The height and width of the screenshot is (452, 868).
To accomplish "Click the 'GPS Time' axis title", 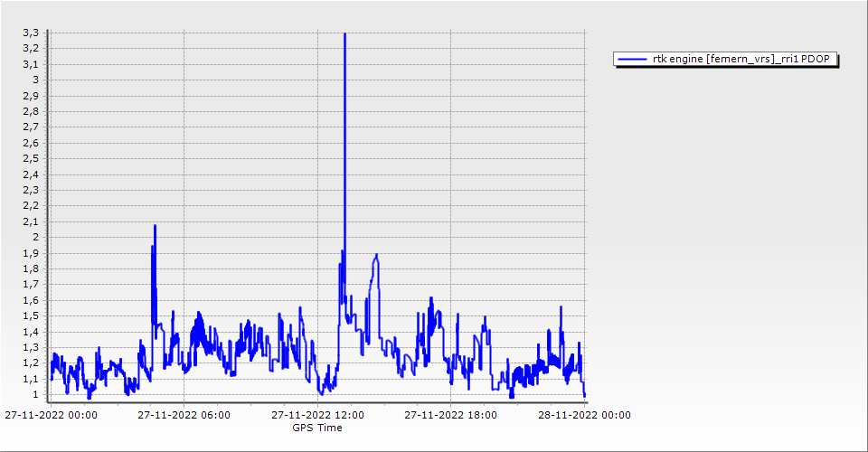I will [x=317, y=428].
